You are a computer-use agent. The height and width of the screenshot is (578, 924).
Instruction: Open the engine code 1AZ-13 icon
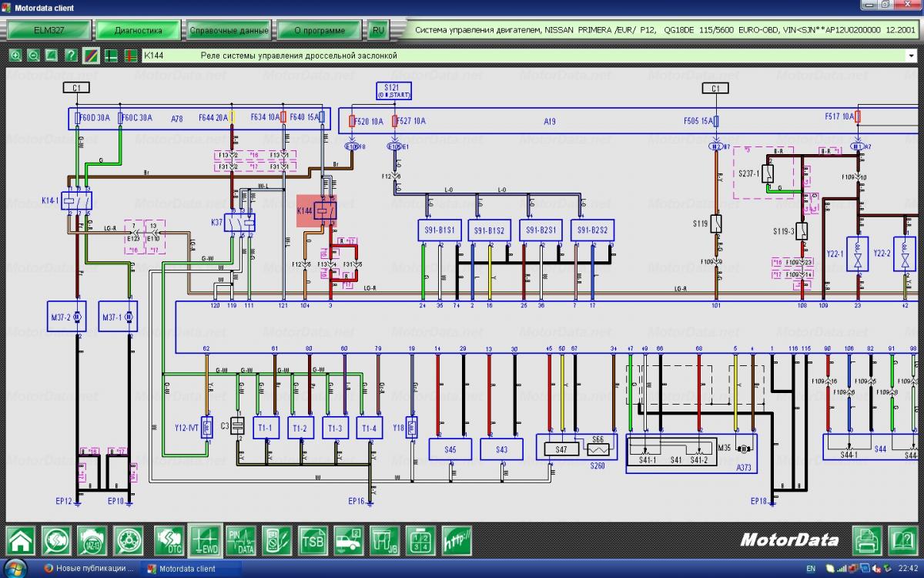click(x=92, y=540)
